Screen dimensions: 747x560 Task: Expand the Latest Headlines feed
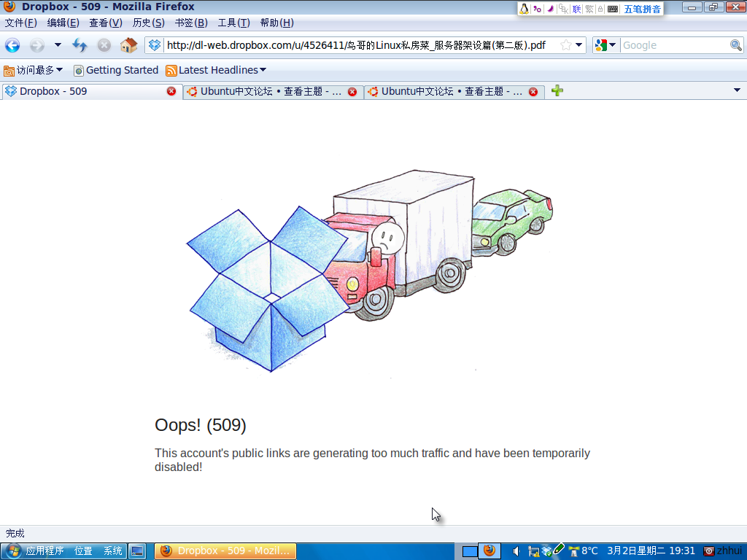pos(216,71)
